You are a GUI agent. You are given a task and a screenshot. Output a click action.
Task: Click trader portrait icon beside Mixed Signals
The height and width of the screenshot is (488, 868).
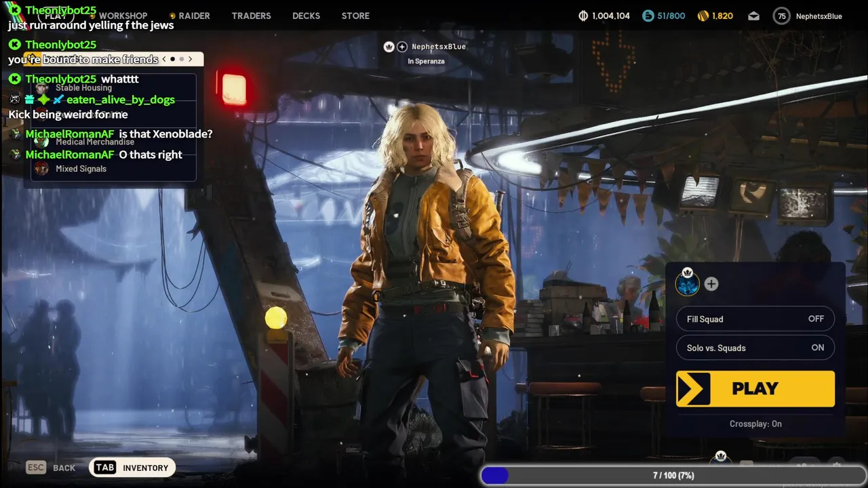click(42, 169)
